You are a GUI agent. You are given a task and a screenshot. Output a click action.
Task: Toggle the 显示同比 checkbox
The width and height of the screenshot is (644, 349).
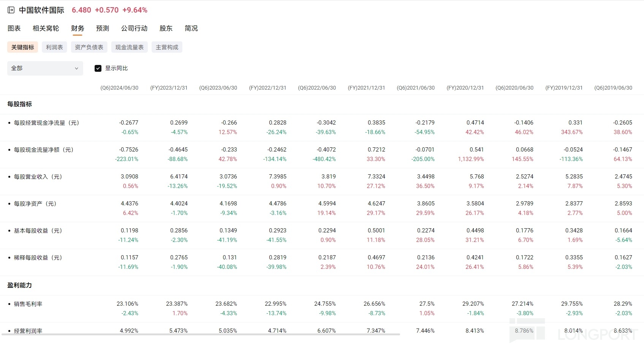point(98,68)
